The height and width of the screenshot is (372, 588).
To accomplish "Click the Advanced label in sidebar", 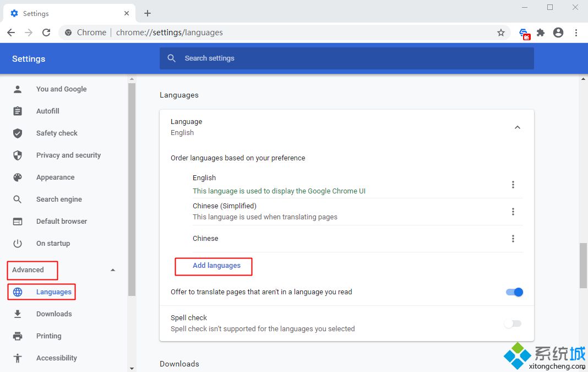I will pyautogui.click(x=28, y=270).
